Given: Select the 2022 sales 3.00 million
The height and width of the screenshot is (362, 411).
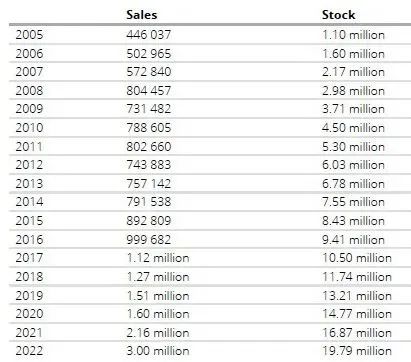Looking at the screenshot, I should click(158, 351).
